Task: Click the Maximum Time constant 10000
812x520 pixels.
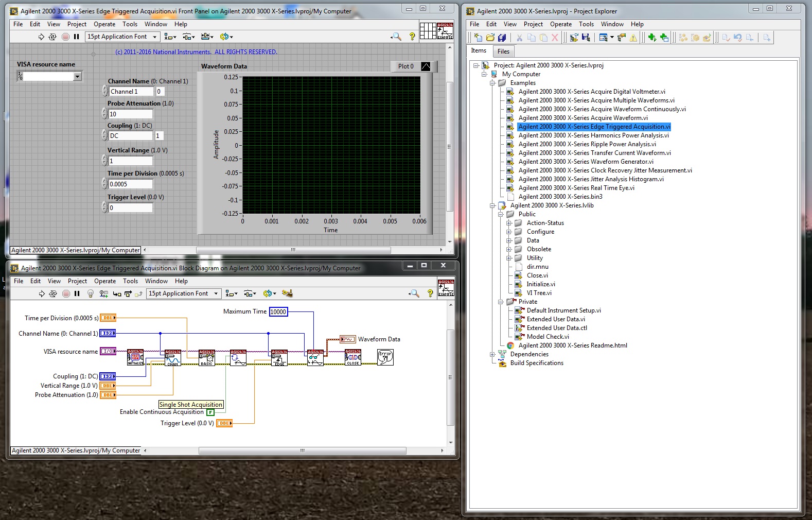Action: 278,312
